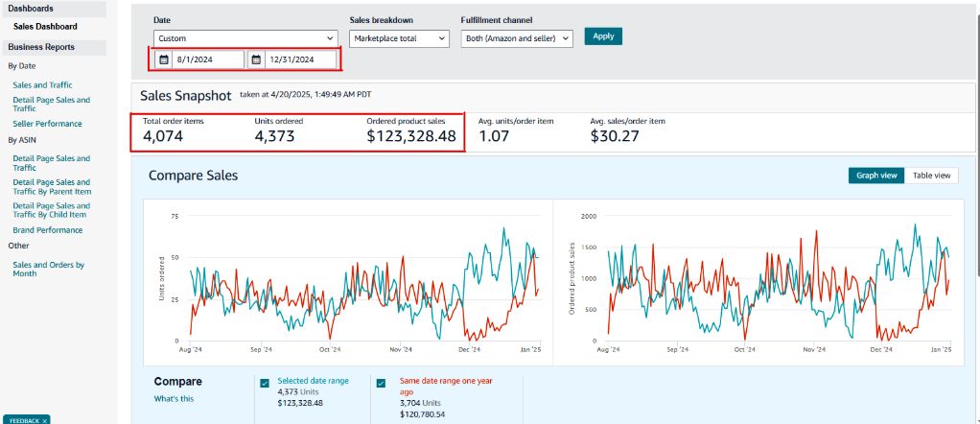980x424 pixels.
Task: Select the Graph view tab
Action: point(876,176)
